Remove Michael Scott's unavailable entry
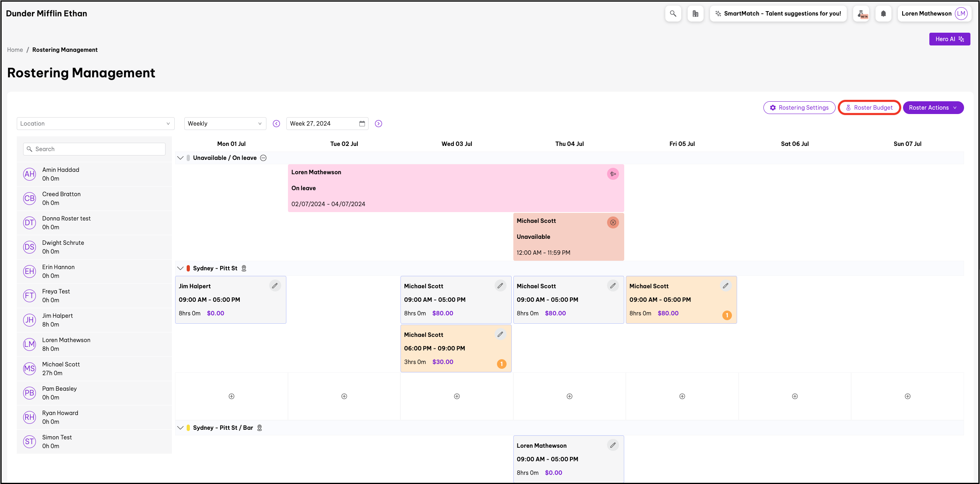980x484 pixels. (x=613, y=222)
